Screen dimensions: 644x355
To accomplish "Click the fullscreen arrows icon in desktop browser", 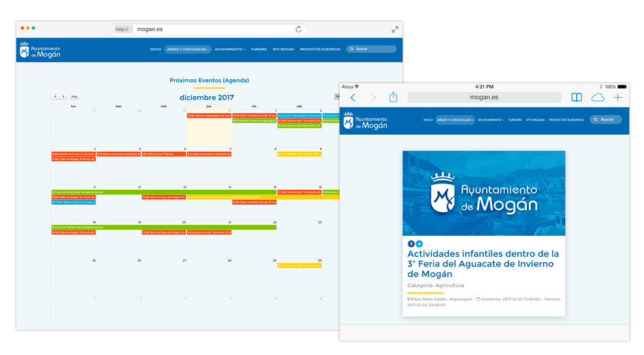I will 394,29.
